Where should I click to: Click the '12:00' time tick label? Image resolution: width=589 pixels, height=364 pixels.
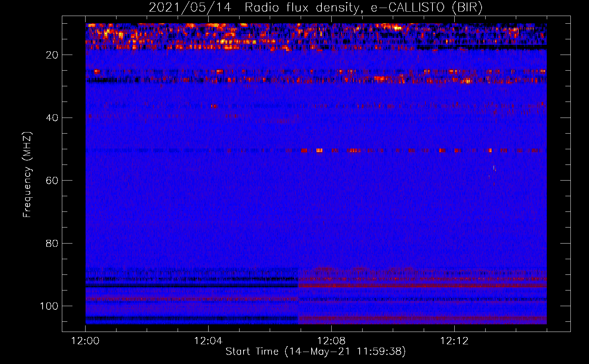click(x=85, y=341)
